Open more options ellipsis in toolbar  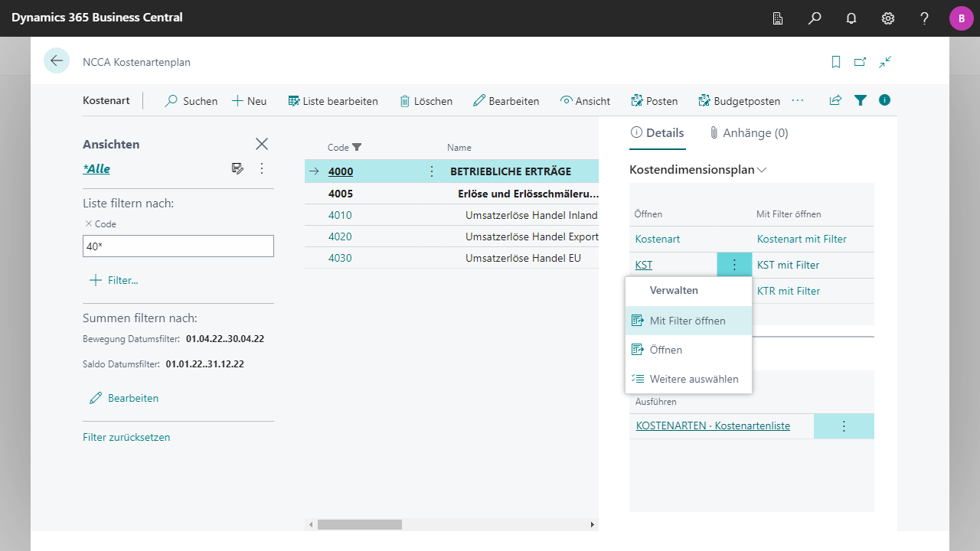798,100
